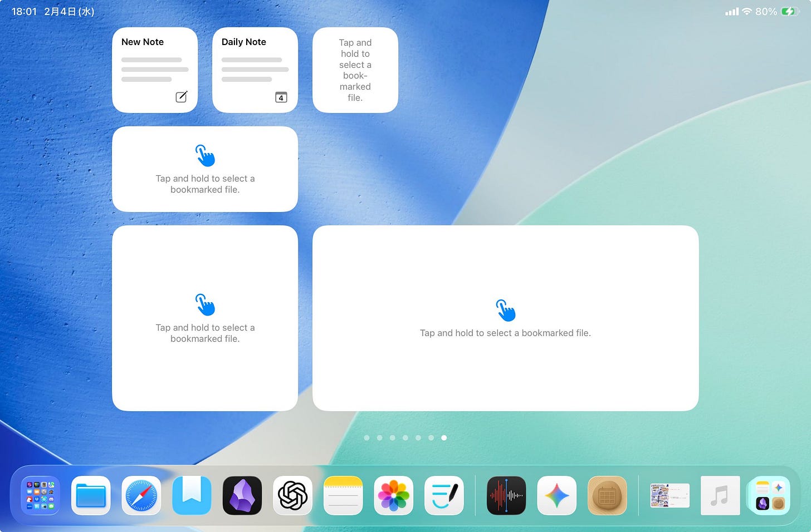
Task: Tap the extra-large bookmarked file widget
Action: [x=506, y=318]
